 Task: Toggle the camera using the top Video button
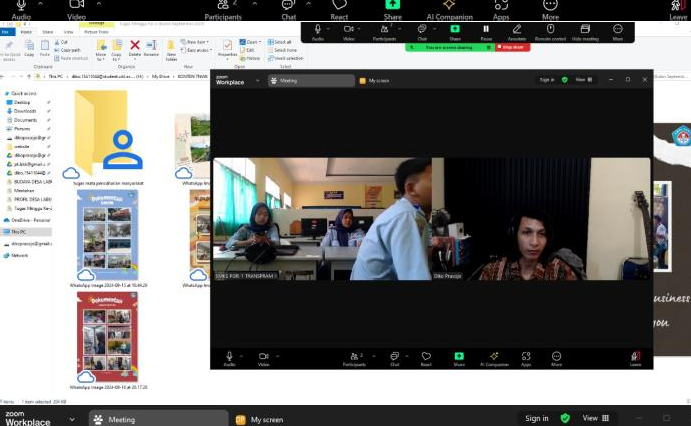tap(76, 9)
